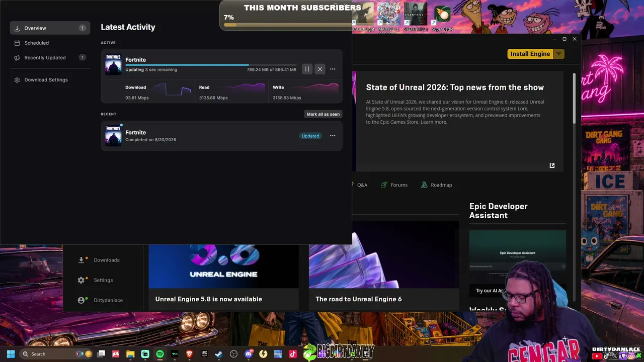Click the Install Engine button

[x=530, y=54]
